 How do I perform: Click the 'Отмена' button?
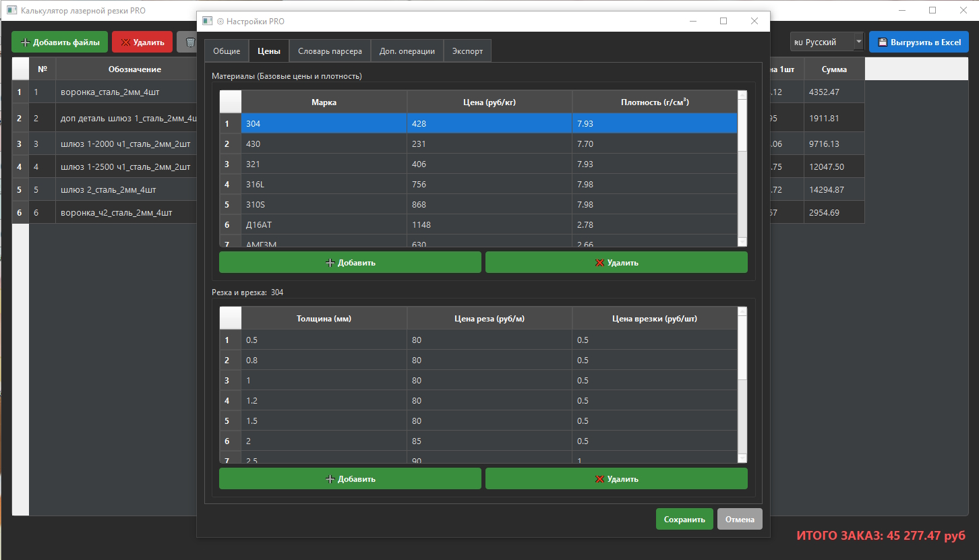(x=740, y=520)
